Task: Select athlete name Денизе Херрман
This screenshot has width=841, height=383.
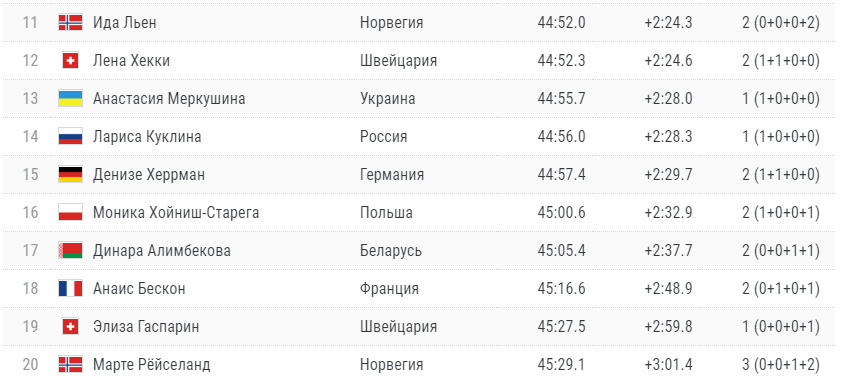Action: pos(149,175)
